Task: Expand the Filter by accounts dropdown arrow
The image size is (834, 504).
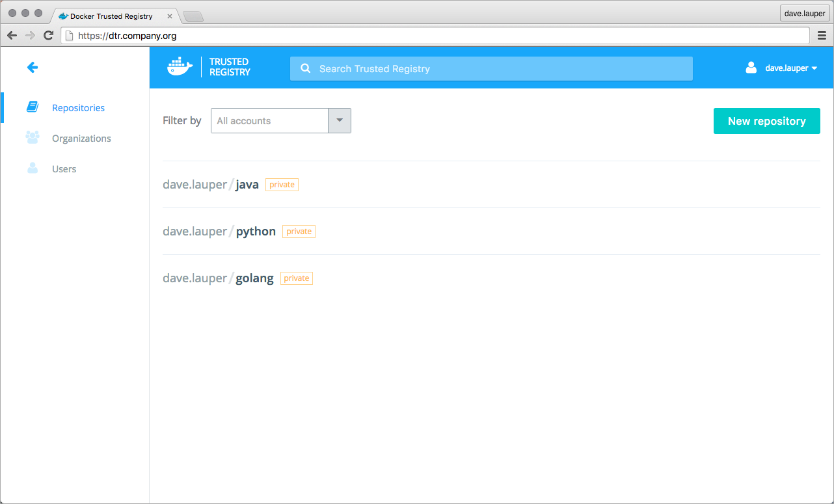Action: [x=340, y=120]
